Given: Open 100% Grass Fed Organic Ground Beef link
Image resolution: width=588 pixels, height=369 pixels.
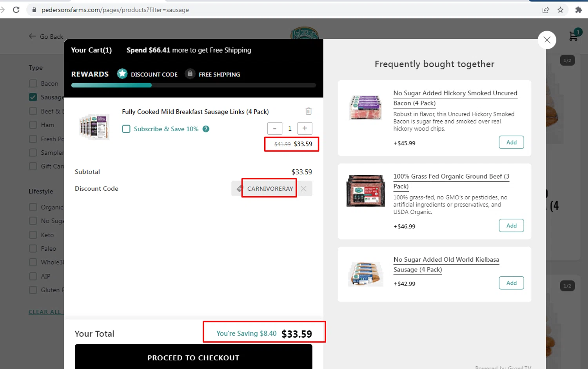Looking at the screenshot, I should coord(451,181).
